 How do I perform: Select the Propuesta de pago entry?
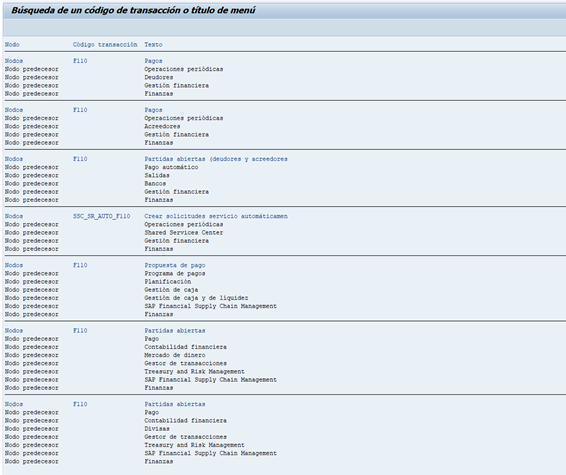coord(175,265)
